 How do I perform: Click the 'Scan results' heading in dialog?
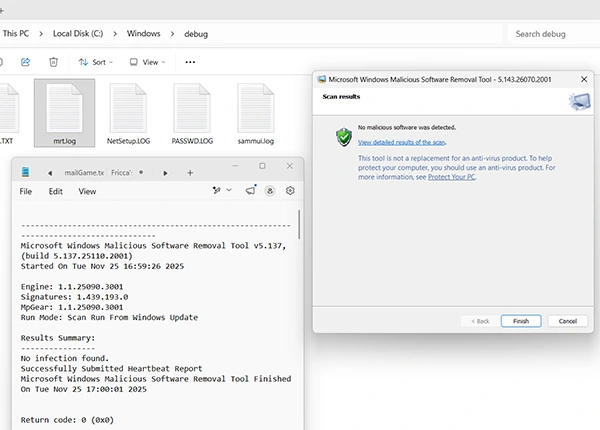341,96
